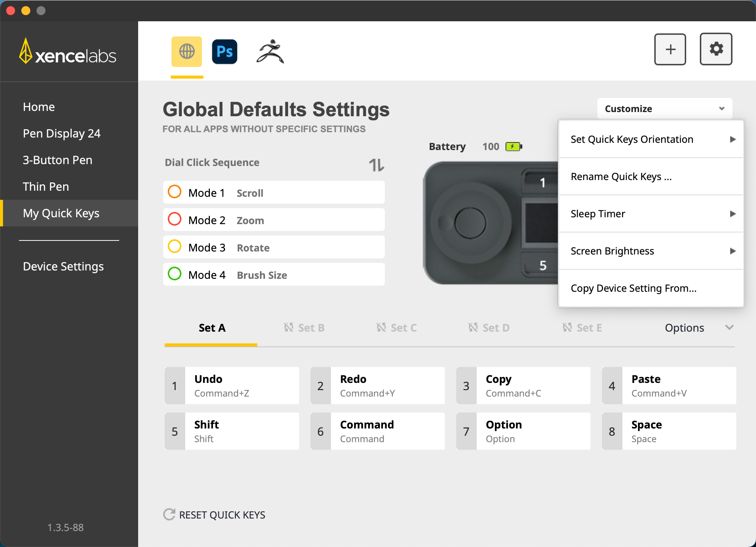Click key 1 Undo assignment button

click(232, 386)
